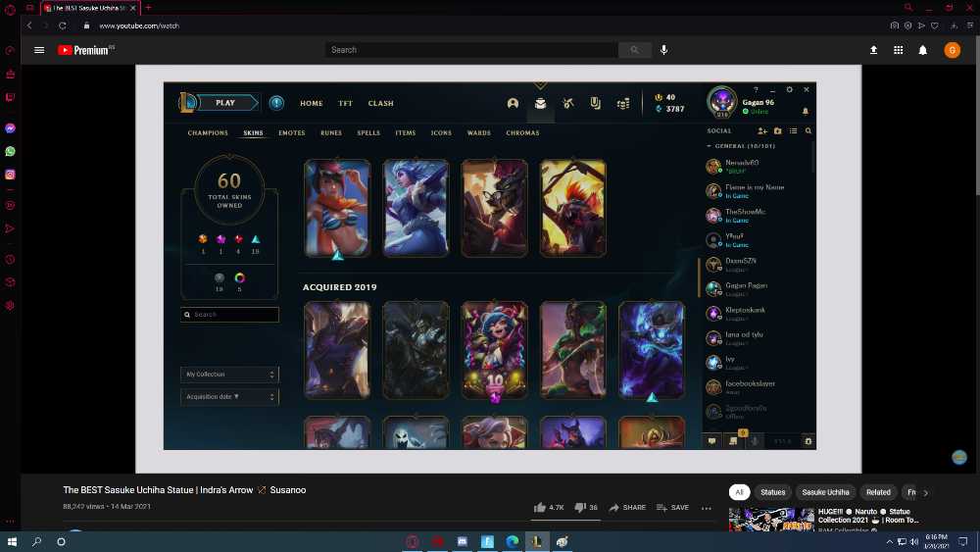
Task: Select the Related filter chip
Action: pyautogui.click(x=878, y=492)
